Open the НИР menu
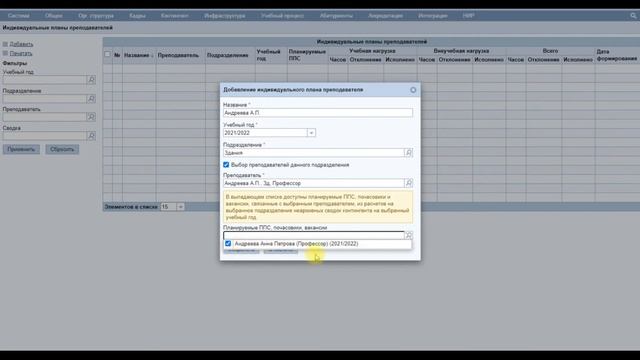640x360 pixels. [x=468, y=16]
